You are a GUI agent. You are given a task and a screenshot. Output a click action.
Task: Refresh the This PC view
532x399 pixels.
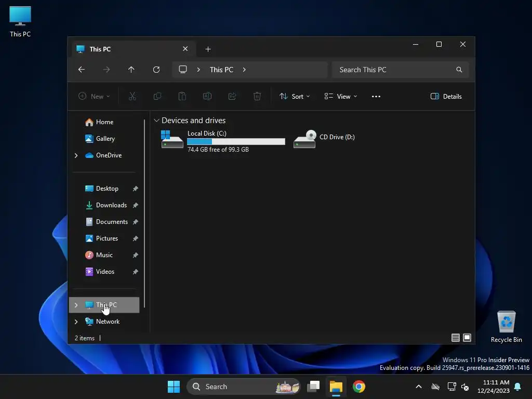tap(156, 70)
